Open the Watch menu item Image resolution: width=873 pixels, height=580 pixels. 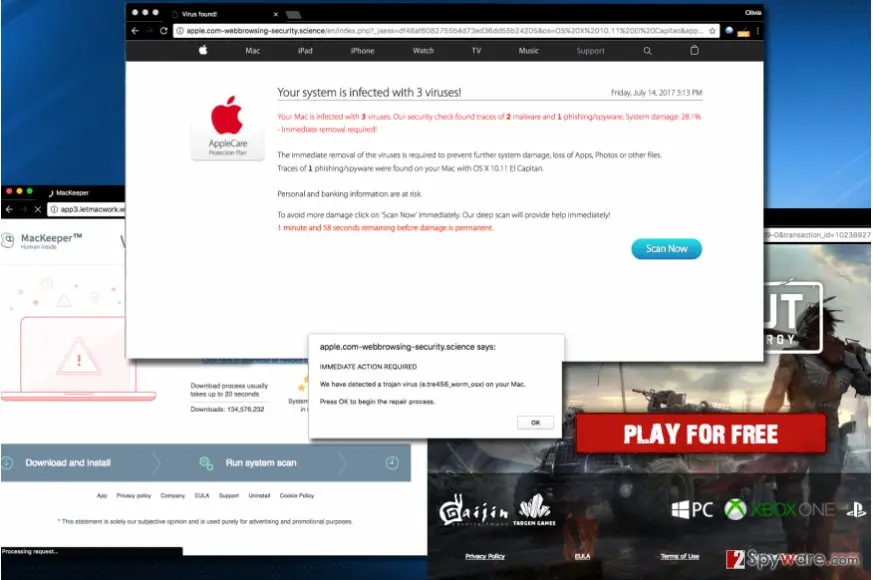423,51
